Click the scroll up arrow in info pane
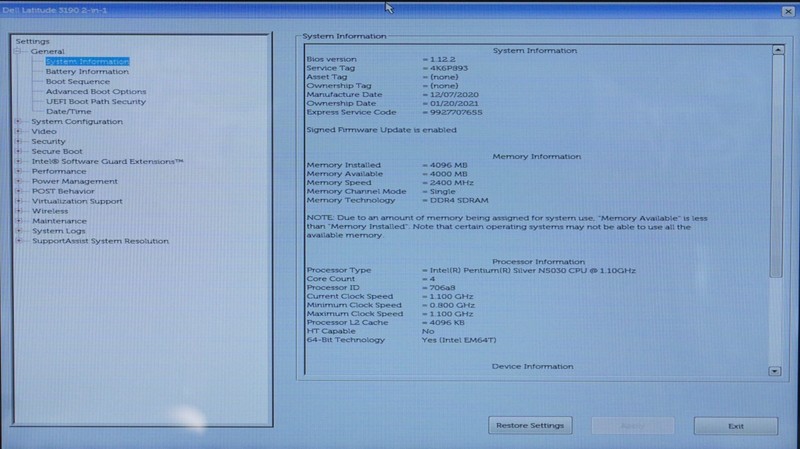 coord(778,50)
